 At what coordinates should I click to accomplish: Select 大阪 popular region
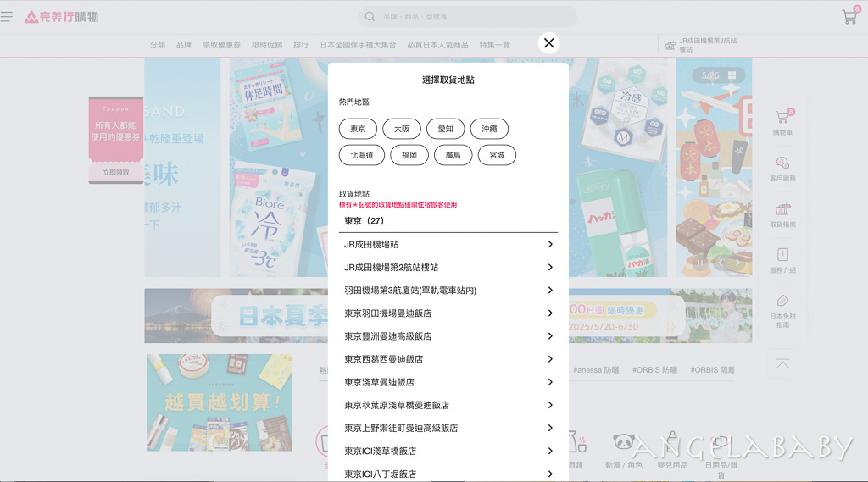tap(402, 129)
